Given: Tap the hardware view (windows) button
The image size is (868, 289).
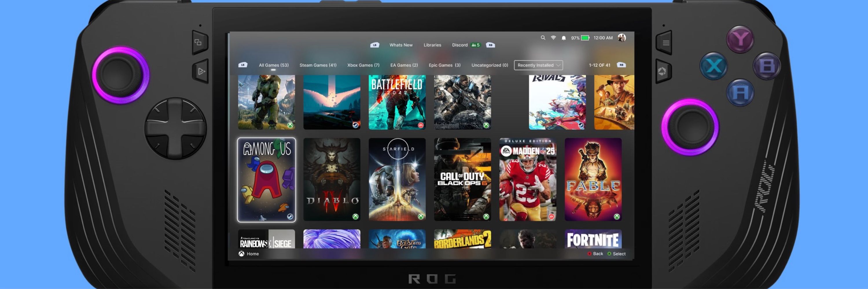Looking at the screenshot, I should [200, 42].
